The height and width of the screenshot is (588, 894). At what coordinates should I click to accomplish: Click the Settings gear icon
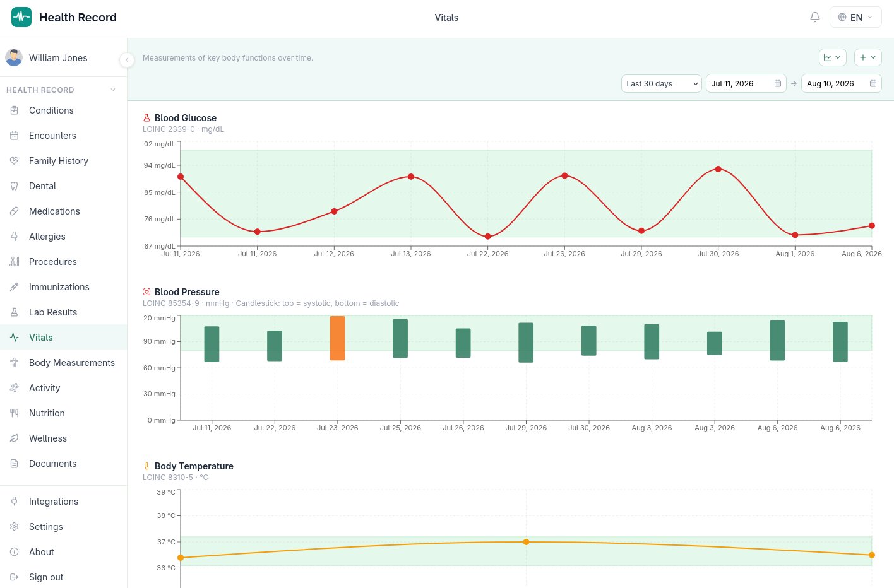pyautogui.click(x=15, y=527)
